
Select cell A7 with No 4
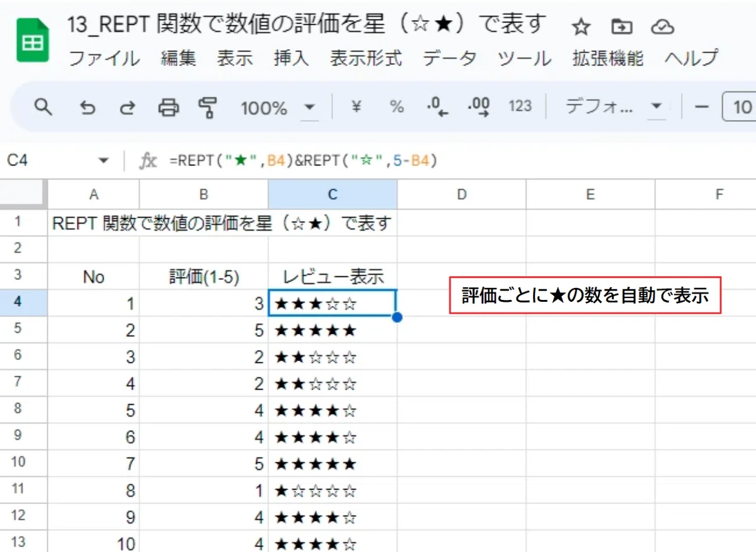93,383
